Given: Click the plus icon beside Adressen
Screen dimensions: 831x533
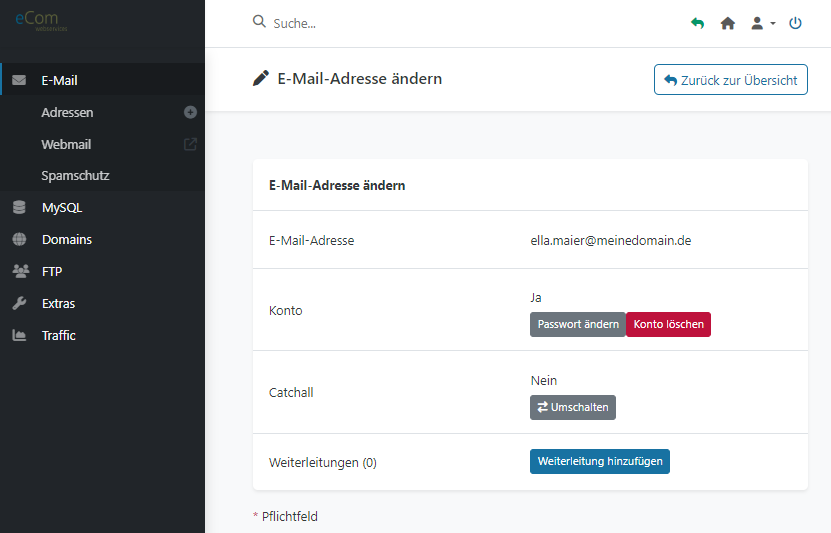Looking at the screenshot, I should 190,113.
